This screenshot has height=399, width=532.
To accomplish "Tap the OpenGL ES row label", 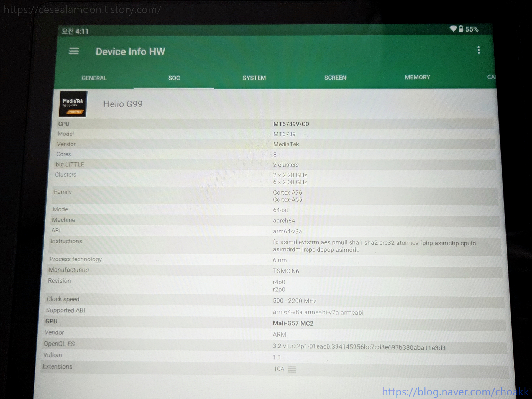I will [59, 344].
